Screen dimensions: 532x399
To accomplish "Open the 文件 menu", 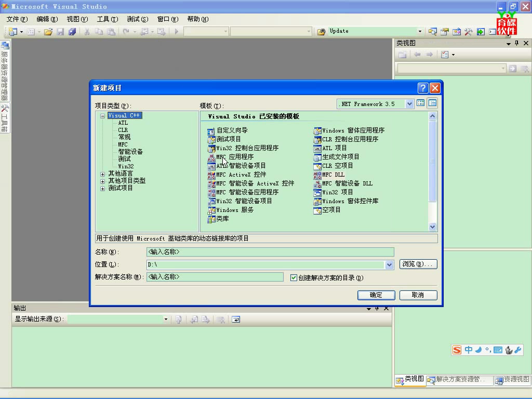I will tap(17, 19).
